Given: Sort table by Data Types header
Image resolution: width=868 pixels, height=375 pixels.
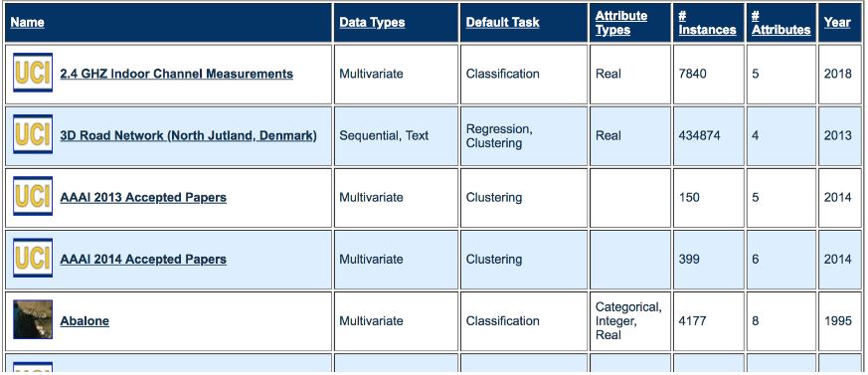Looking at the screenshot, I should pyautogui.click(x=372, y=23).
